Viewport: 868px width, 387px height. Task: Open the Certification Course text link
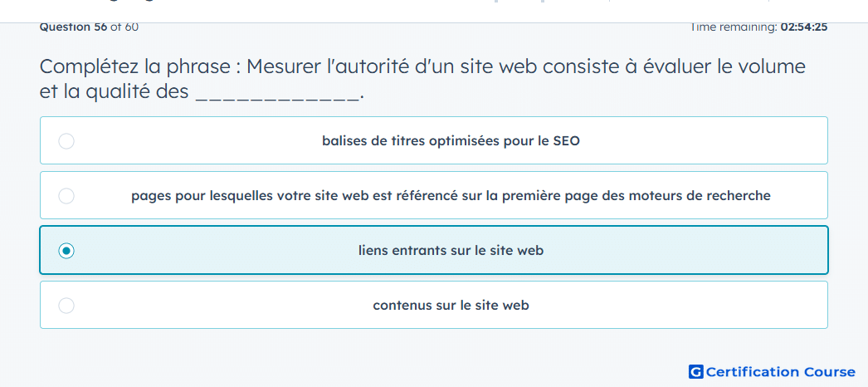pos(781,371)
